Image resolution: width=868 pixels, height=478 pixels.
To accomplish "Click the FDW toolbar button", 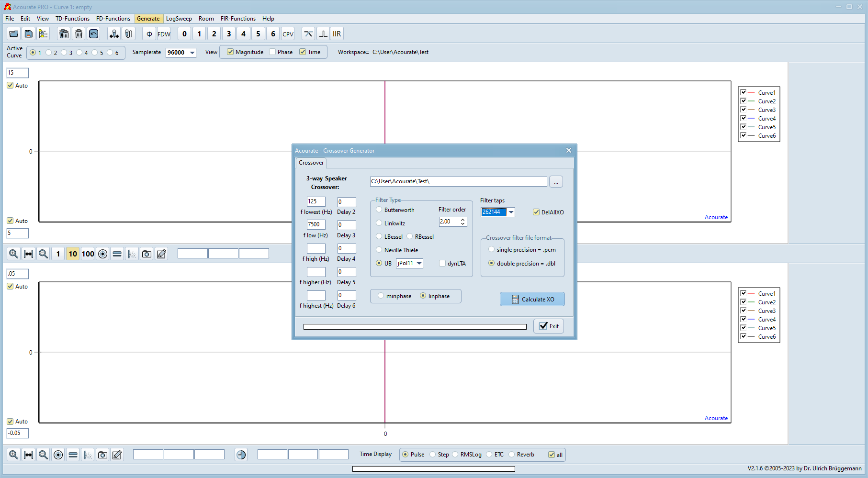I will [164, 34].
